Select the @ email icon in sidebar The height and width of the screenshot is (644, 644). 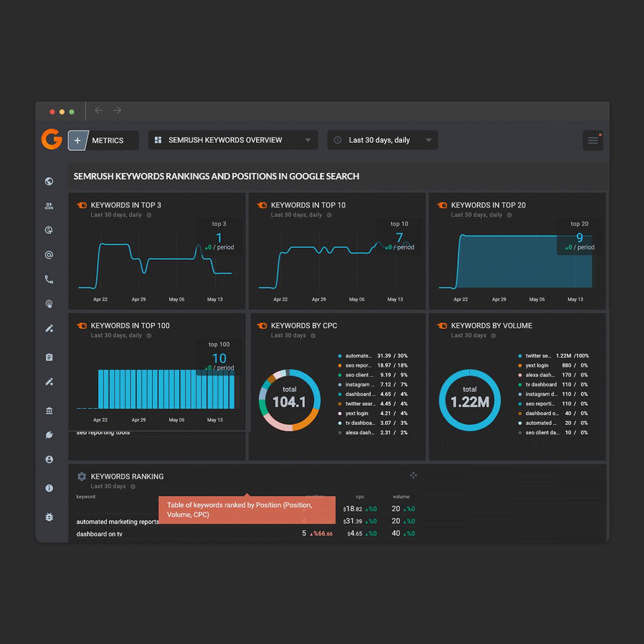(x=49, y=255)
